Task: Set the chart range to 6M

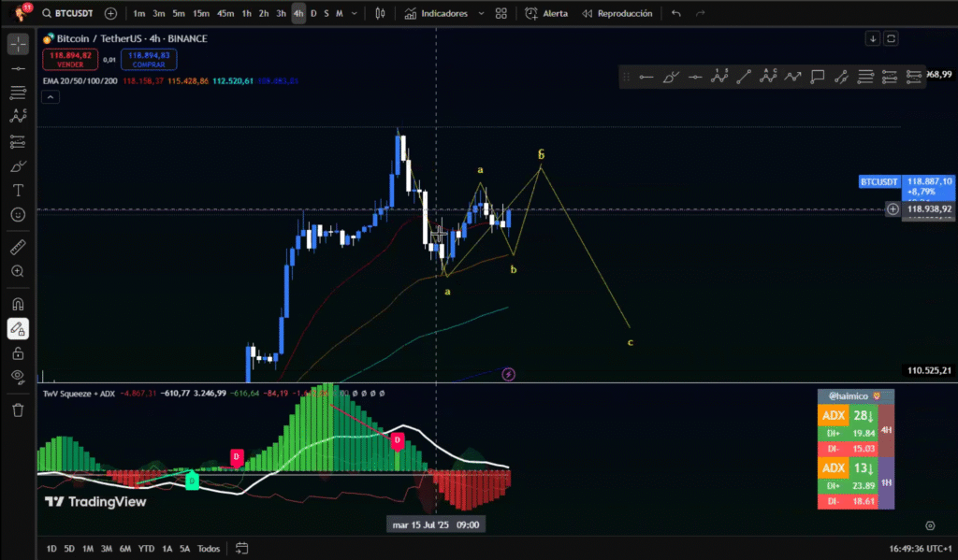Action: point(125,549)
